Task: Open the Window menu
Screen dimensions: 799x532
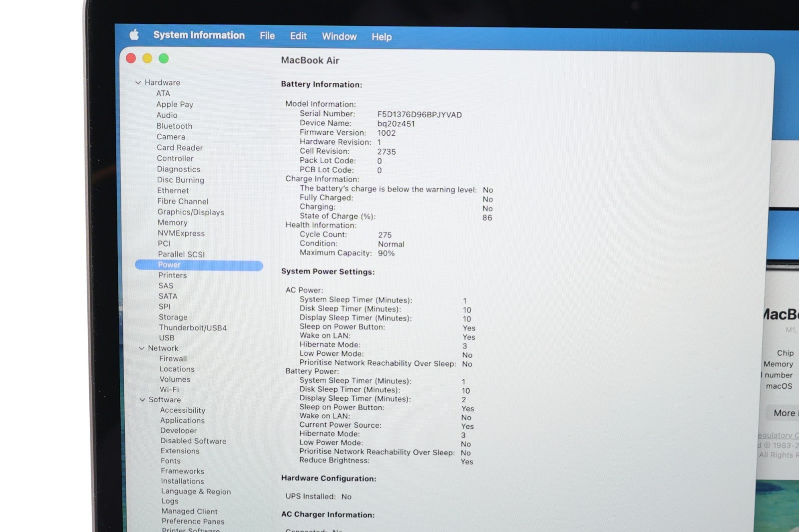Action: pyautogui.click(x=339, y=36)
